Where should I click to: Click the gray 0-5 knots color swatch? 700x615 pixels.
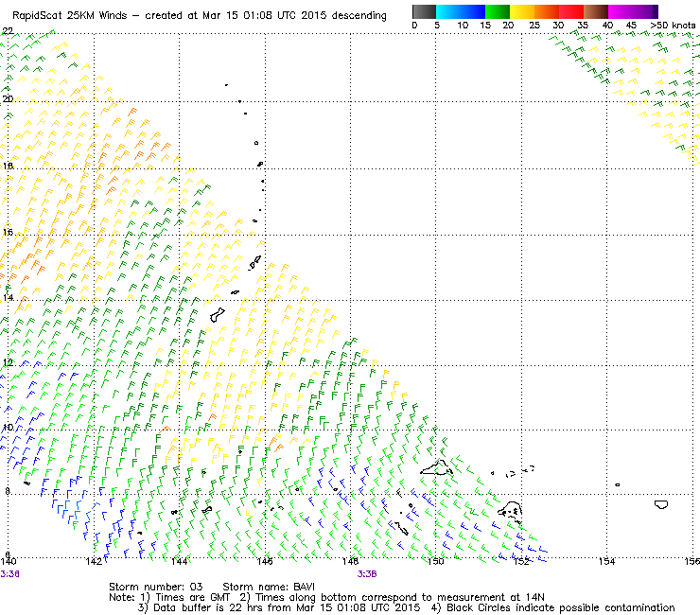(424, 11)
